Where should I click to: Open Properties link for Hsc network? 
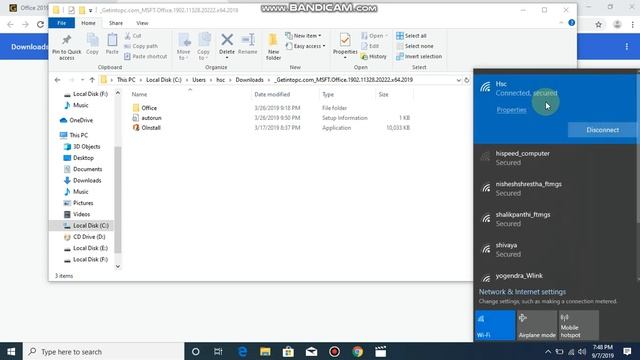click(511, 110)
